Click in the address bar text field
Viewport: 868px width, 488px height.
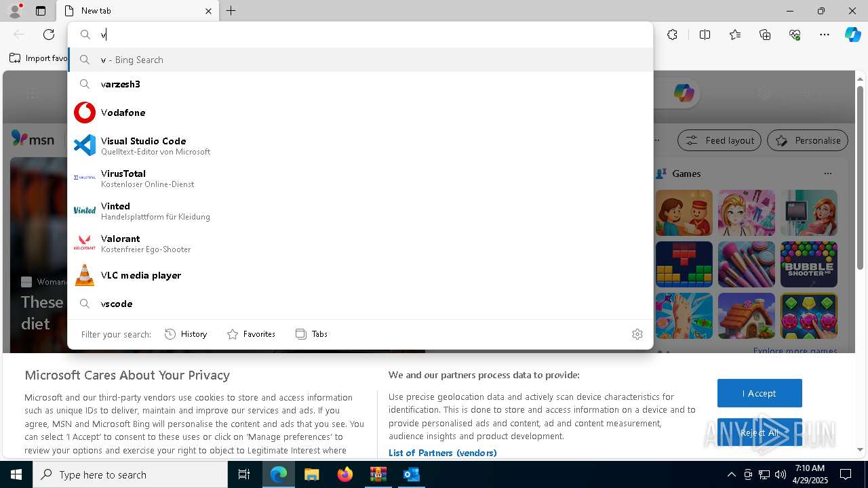(360, 35)
